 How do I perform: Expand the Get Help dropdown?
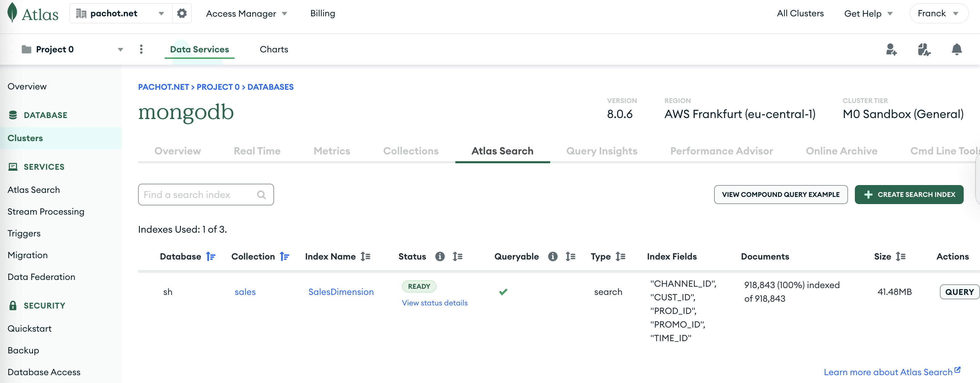868,13
